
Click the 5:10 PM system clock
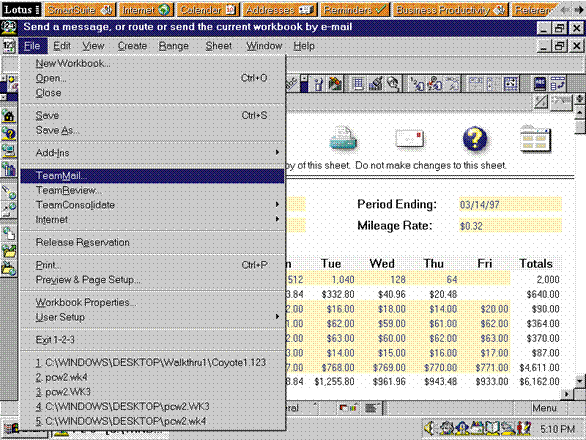click(557, 429)
